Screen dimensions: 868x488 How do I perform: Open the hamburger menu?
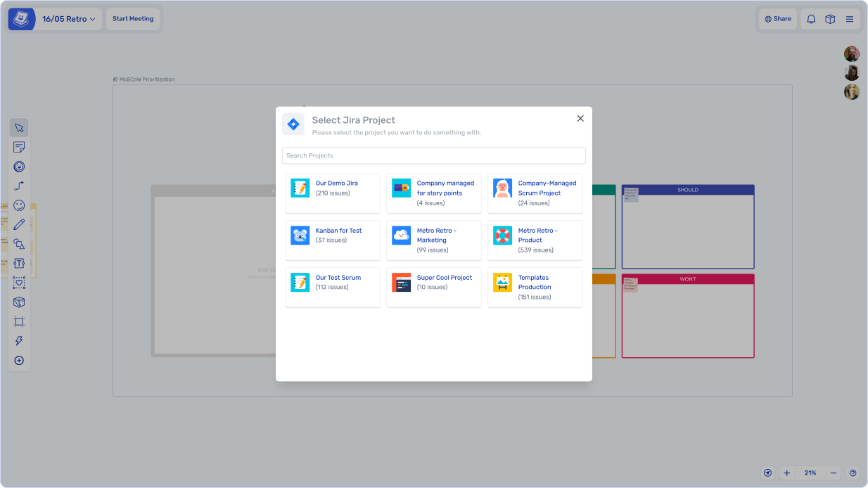(x=850, y=19)
